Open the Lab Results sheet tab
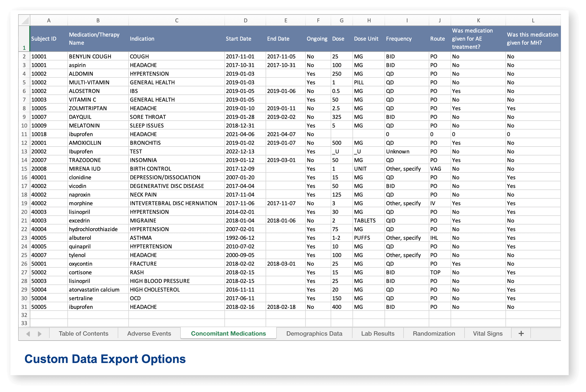 [378, 333]
